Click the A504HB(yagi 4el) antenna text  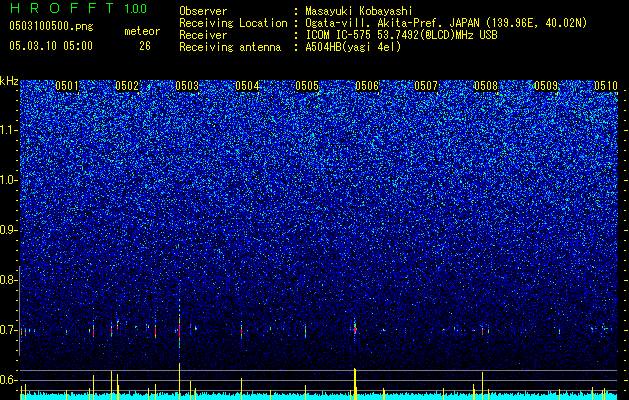353,47
